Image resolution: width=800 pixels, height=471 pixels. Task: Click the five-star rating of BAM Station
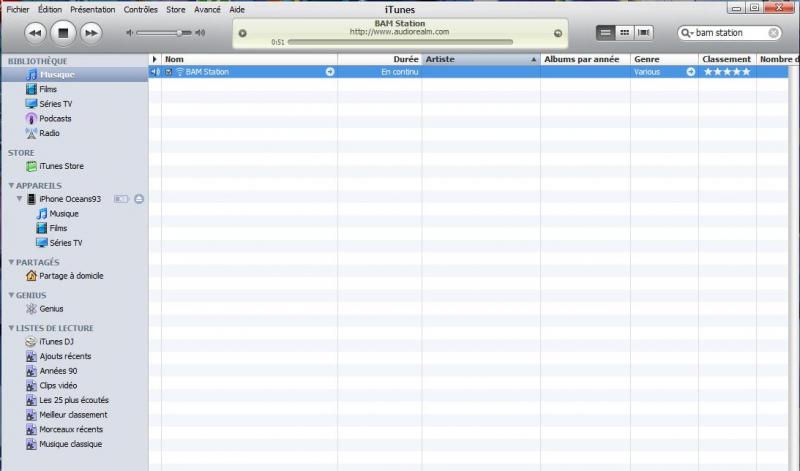[x=727, y=72]
